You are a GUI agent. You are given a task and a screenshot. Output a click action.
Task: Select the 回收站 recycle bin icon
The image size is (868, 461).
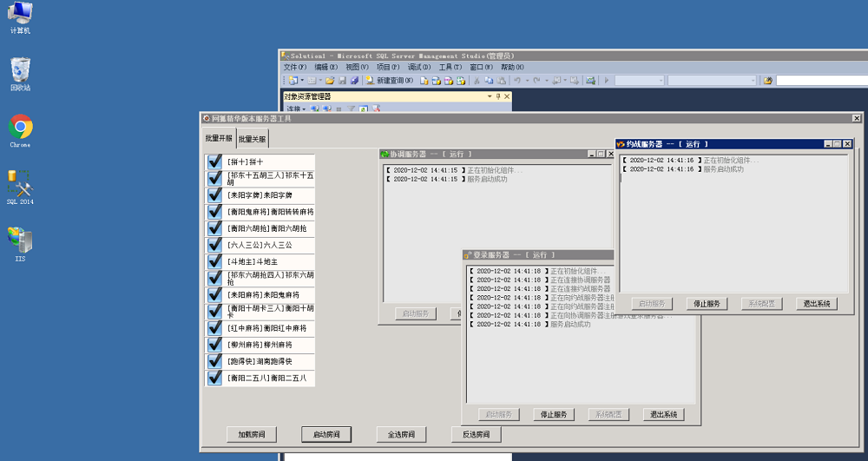click(x=20, y=71)
